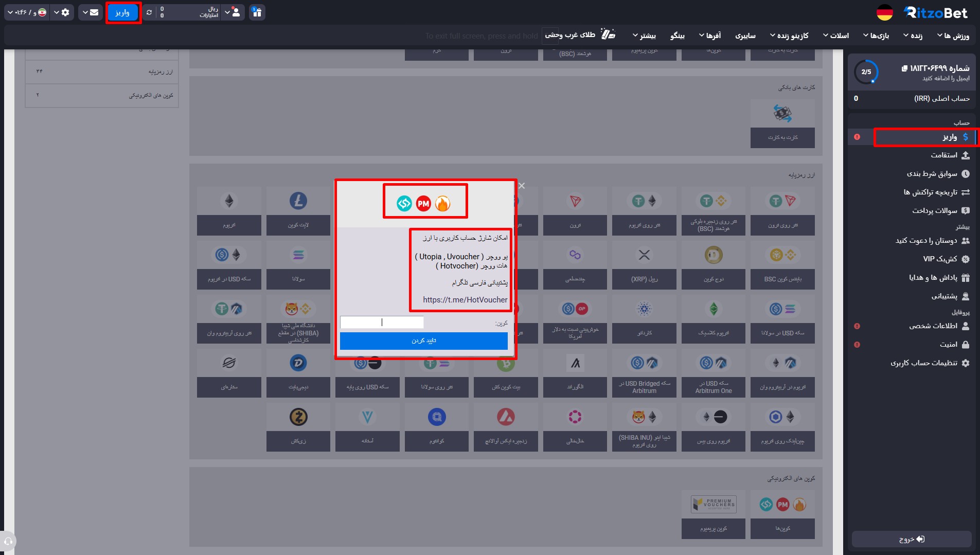This screenshot has width=980, height=555.
Task: Open پشتیبانی support in the sidebar
Action: (x=912, y=296)
